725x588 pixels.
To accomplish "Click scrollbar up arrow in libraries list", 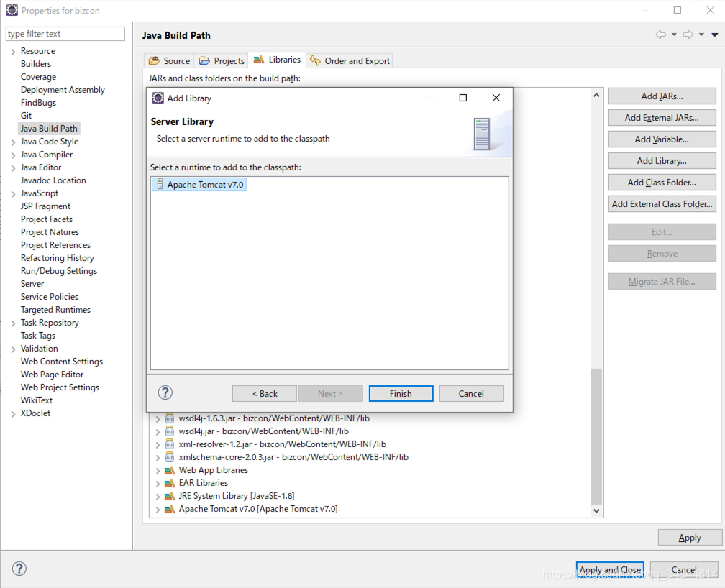I will (596, 95).
